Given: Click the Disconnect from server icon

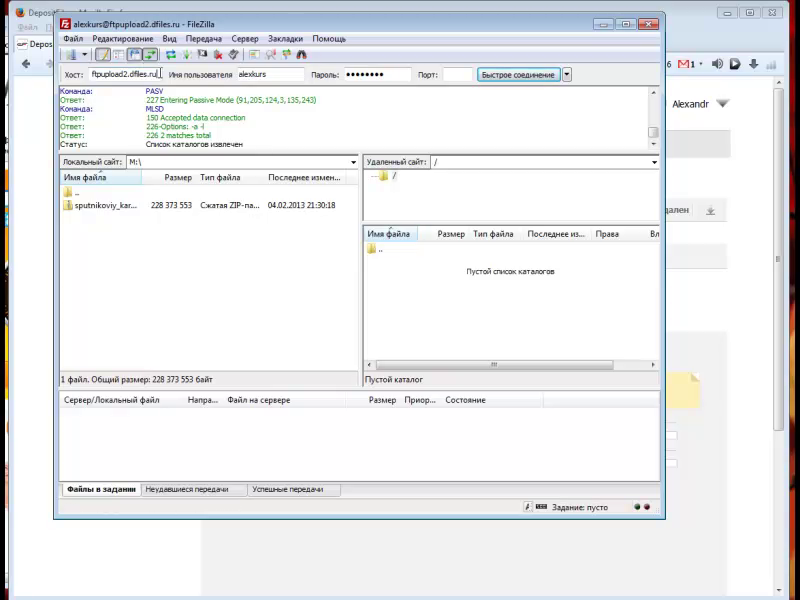Looking at the screenshot, I should [218, 55].
